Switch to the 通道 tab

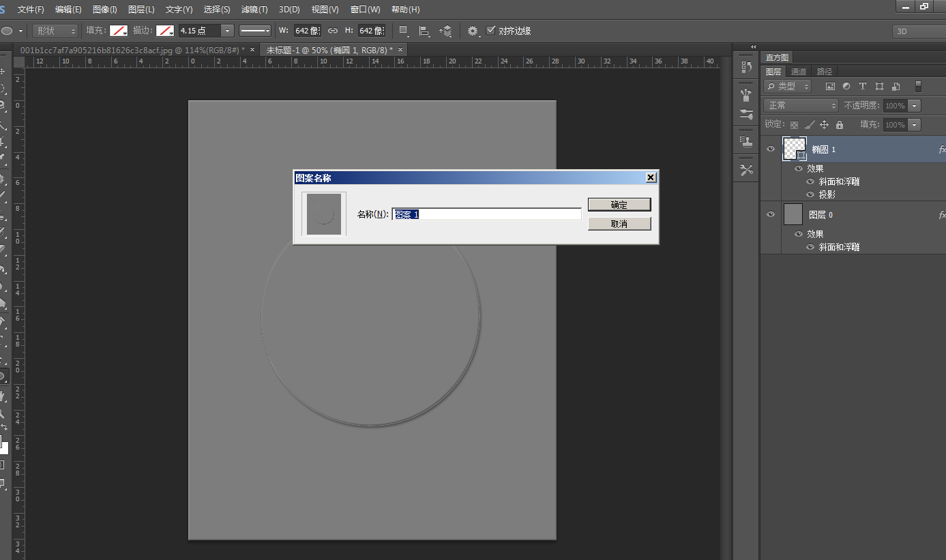799,72
